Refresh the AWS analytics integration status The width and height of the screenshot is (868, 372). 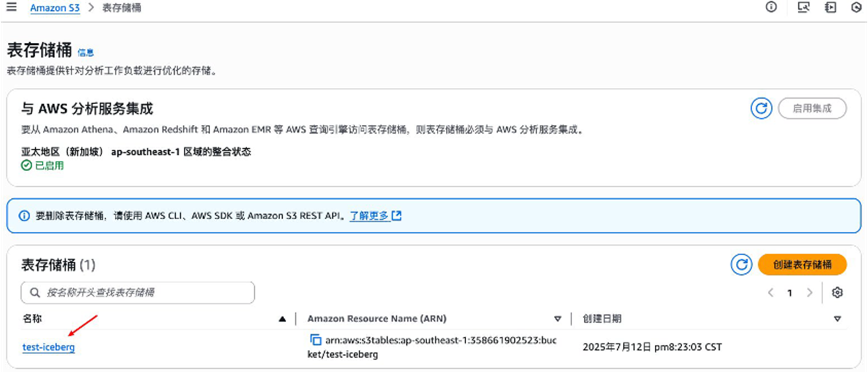tap(761, 108)
